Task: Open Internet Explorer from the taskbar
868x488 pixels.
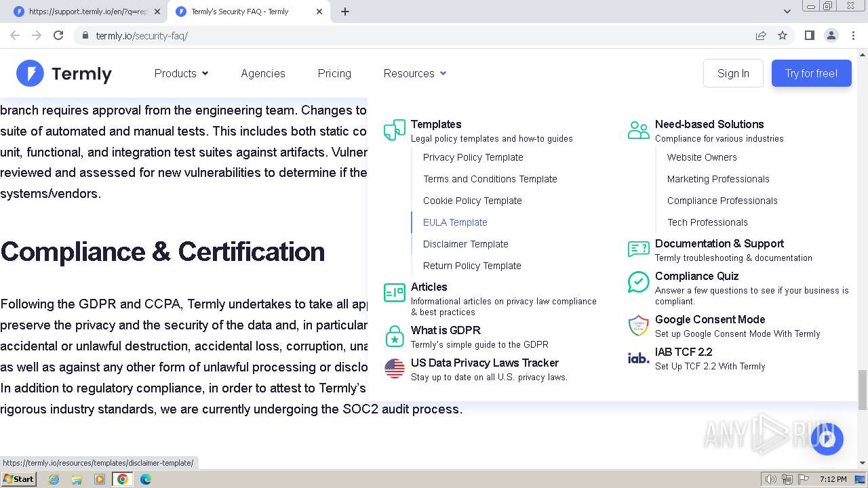Action: pyautogui.click(x=54, y=479)
